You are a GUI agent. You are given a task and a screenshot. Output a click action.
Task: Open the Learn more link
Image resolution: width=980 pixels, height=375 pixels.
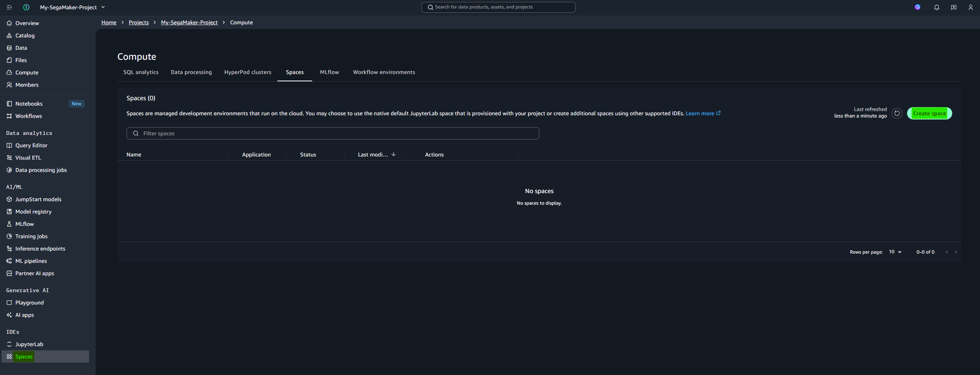(703, 113)
